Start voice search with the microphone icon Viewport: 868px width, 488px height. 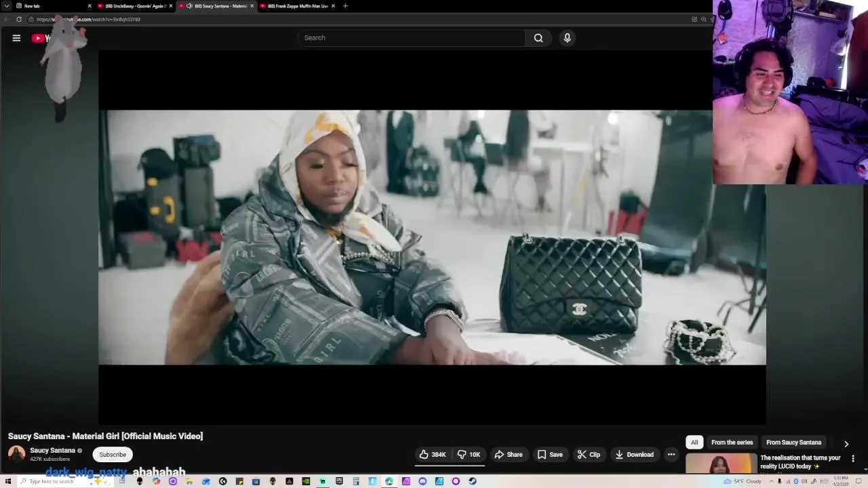coord(567,38)
